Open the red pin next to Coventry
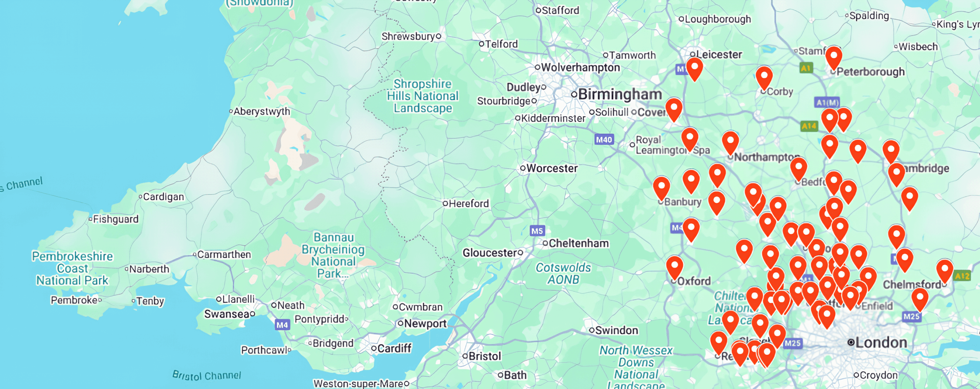 (x=674, y=109)
